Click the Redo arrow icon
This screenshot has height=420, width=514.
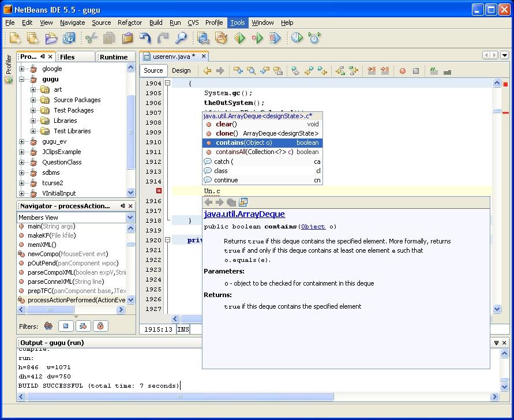pyautogui.click(x=163, y=38)
